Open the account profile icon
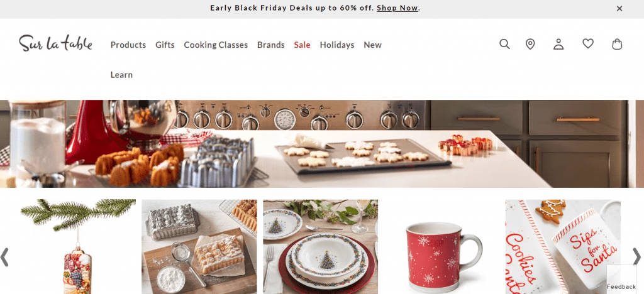The image size is (644, 294). point(558,44)
